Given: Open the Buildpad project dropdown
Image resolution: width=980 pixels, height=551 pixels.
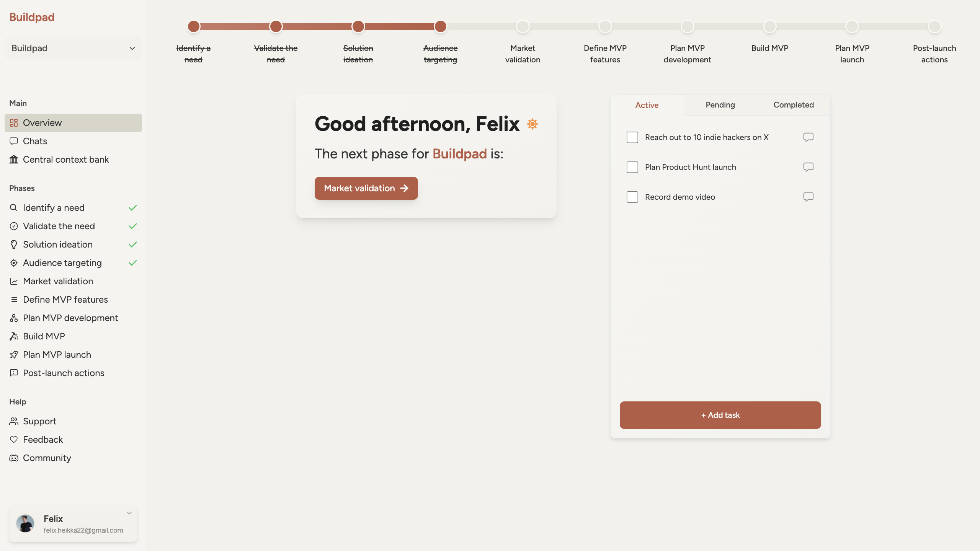Looking at the screenshot, I should (73, 48).
